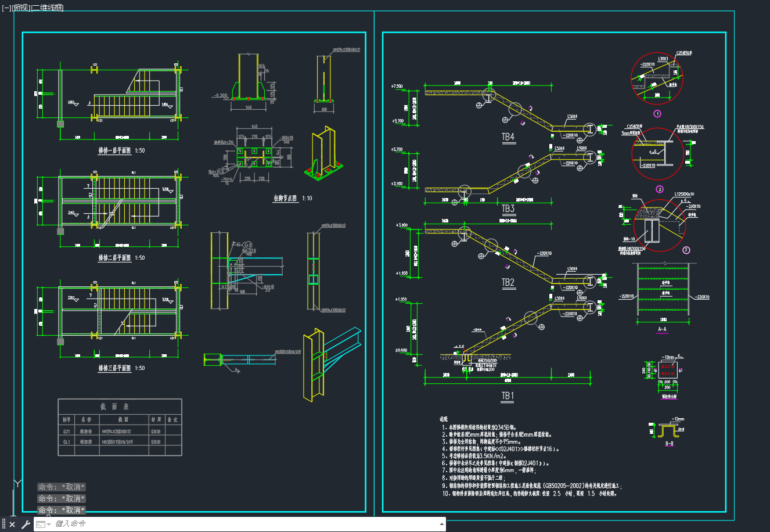Select the TB4 stair section label

click(508, 137)
